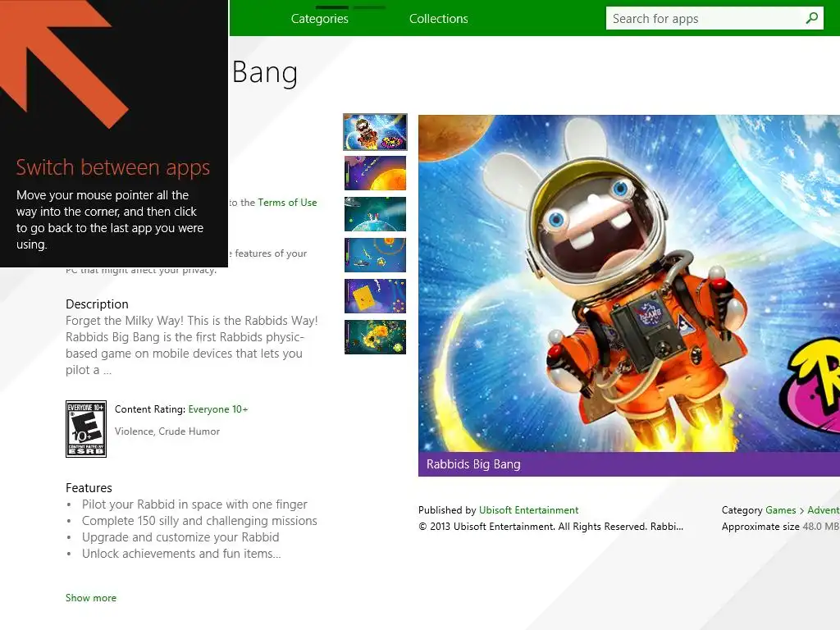Click the Description heading

point(97,304)
